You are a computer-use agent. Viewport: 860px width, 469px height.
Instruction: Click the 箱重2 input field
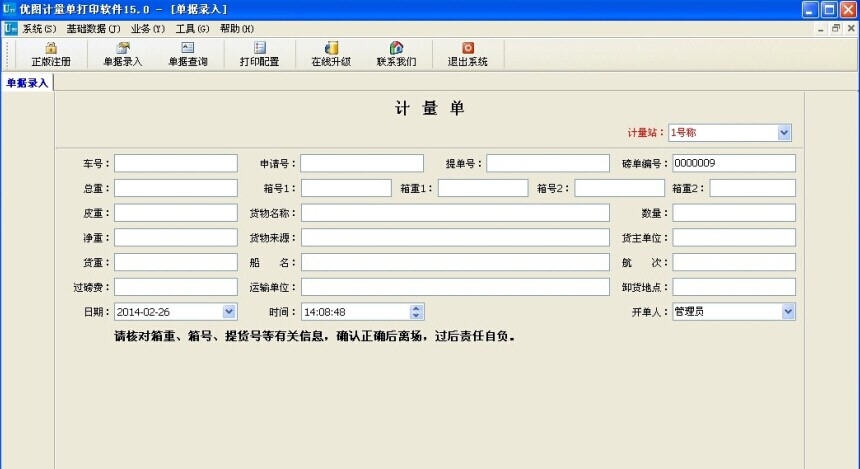click(752, 188)
